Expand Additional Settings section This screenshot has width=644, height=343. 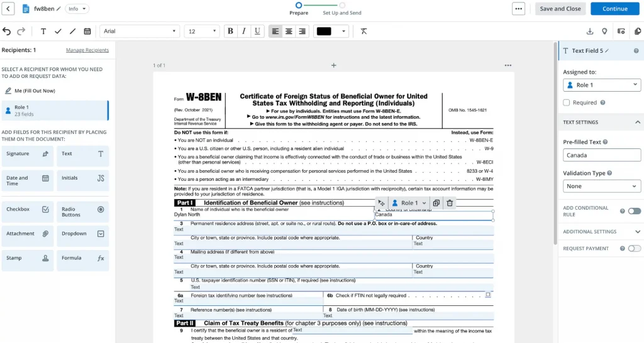638,232
